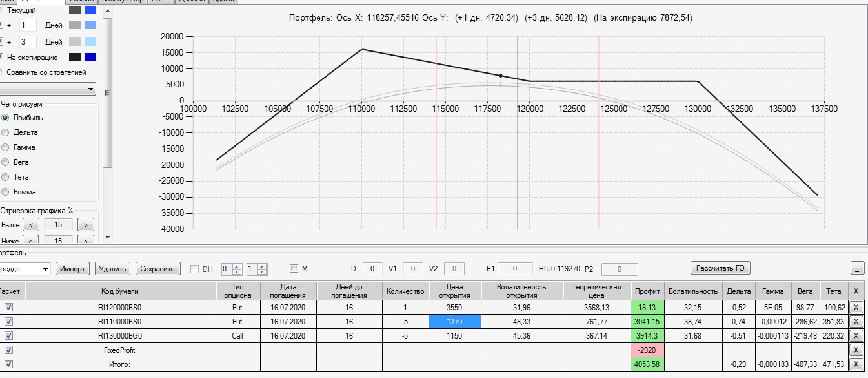Click the Импорт button

73,269
